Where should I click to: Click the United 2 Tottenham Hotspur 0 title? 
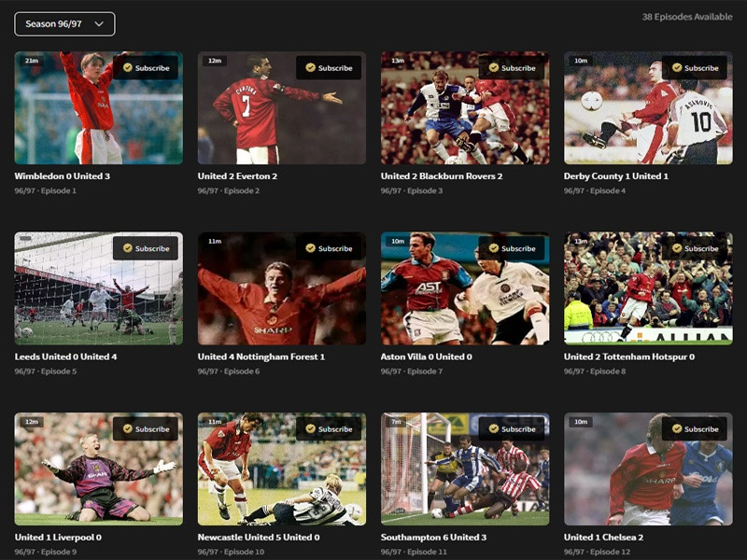pyautogui.click(x=629, y=357)
